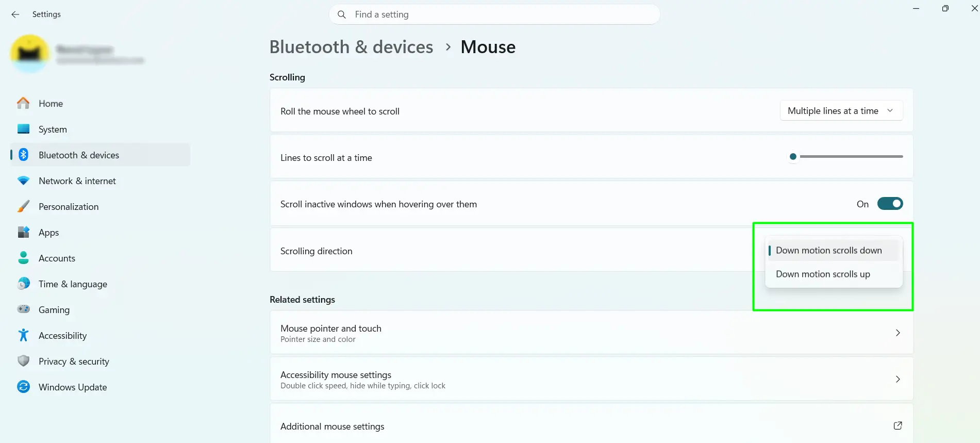Open the Multiple lines at a time dropdown
Viewport: 980px width, 443px height.
click(841, 111)
